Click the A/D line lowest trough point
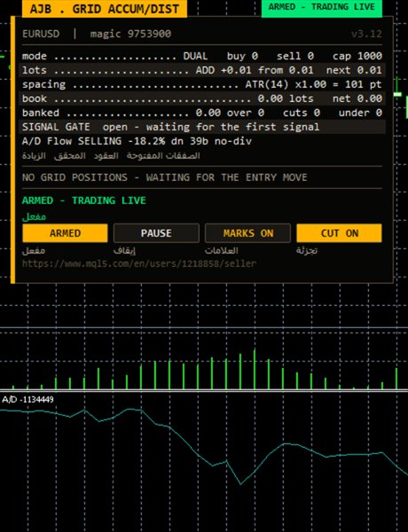 tap(240, 483)
